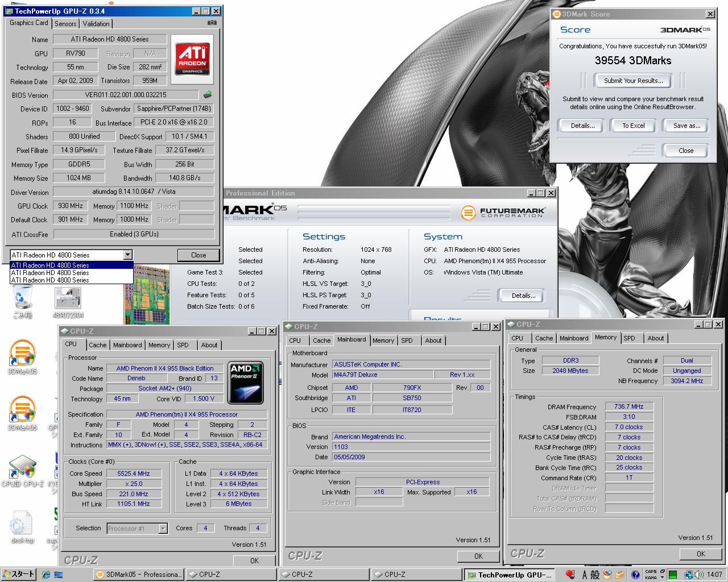This screenshot has width=728, height=582.
Task: Click OK in the CPU-Z CPU window
Action: [x=254, y=560]
